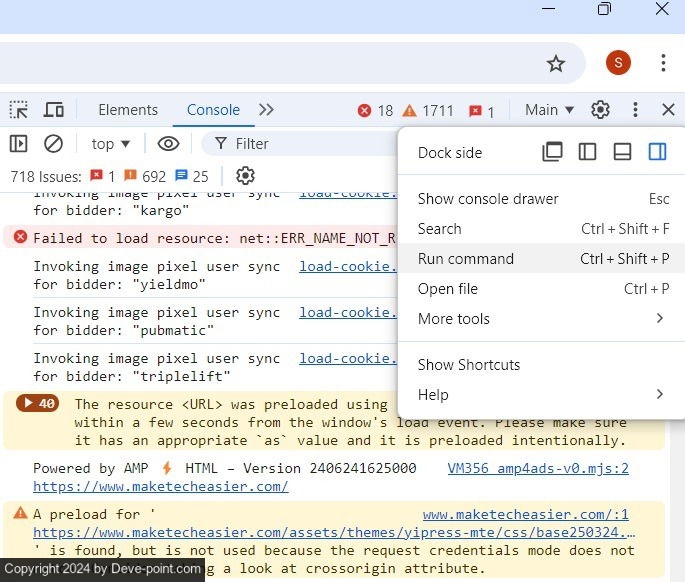Screen dimensions: 685x582
Task: Click the inspect element selector icon
Action: pyautogui.click(x=19, y=110)
